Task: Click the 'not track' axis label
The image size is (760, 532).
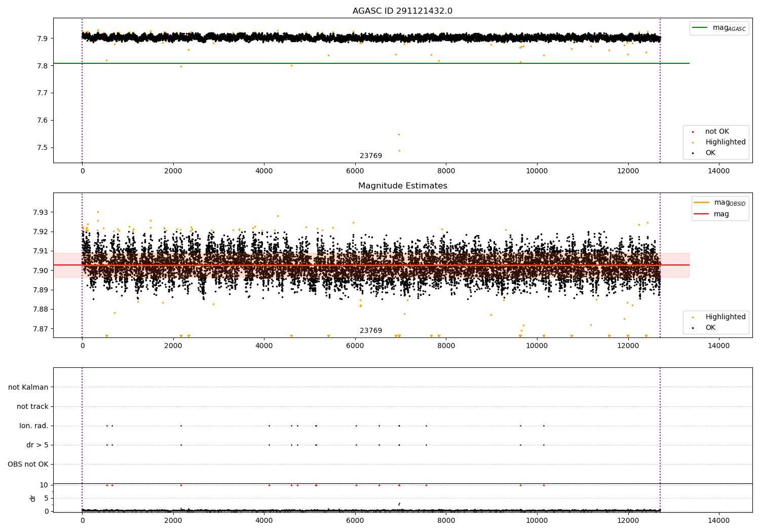Action: (32, 406)
